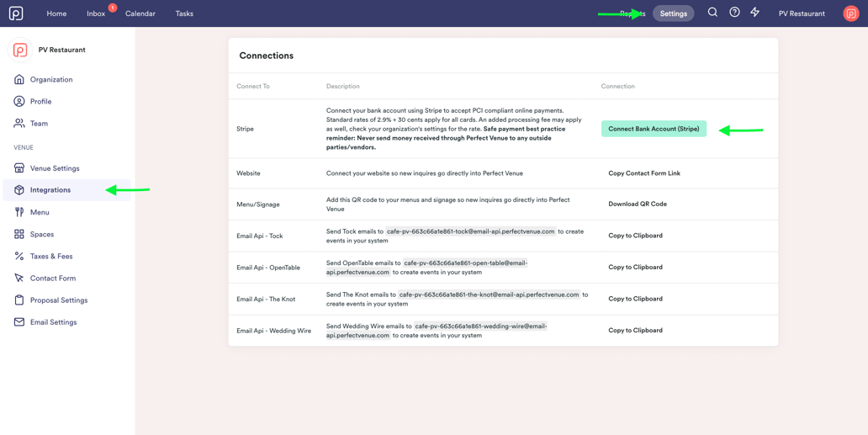Open Email Settings in sidebar
The height and width of the screenshot is (435, 868).
pos(54,322)
